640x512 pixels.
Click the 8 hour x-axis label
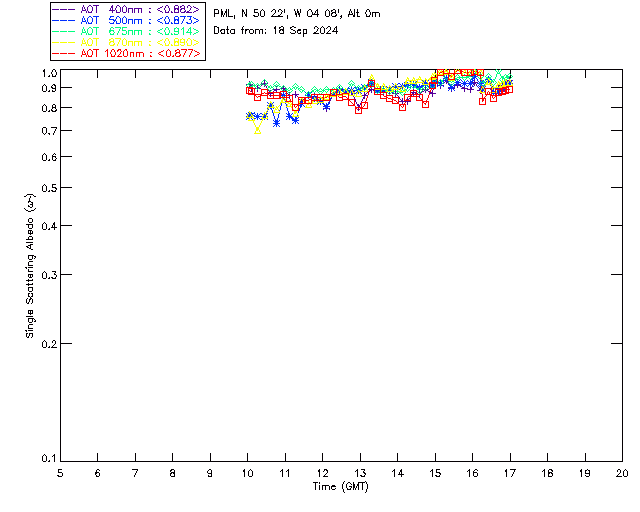coord(173,473)
